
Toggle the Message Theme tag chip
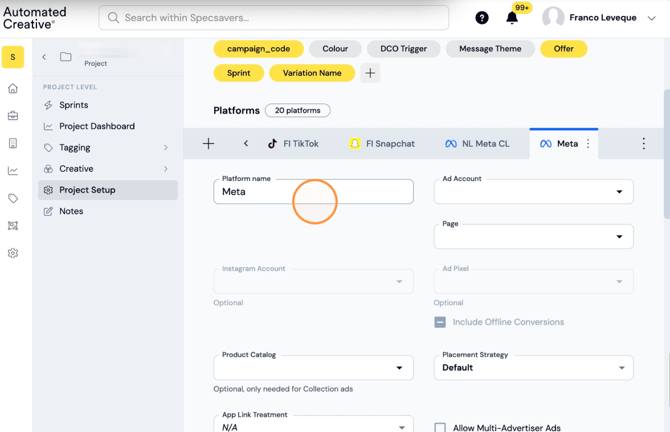pyautogui.click(x=490, y=49)
